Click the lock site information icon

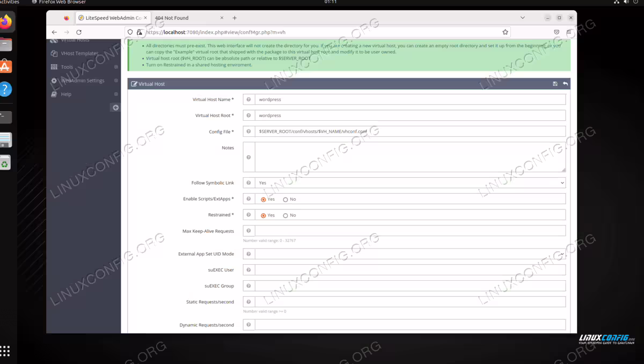[140, 32]
